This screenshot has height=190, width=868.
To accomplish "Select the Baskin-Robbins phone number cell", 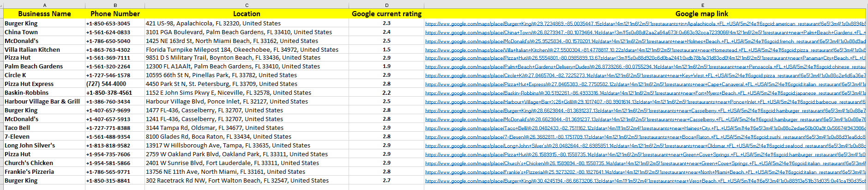I will click(109, 92).
